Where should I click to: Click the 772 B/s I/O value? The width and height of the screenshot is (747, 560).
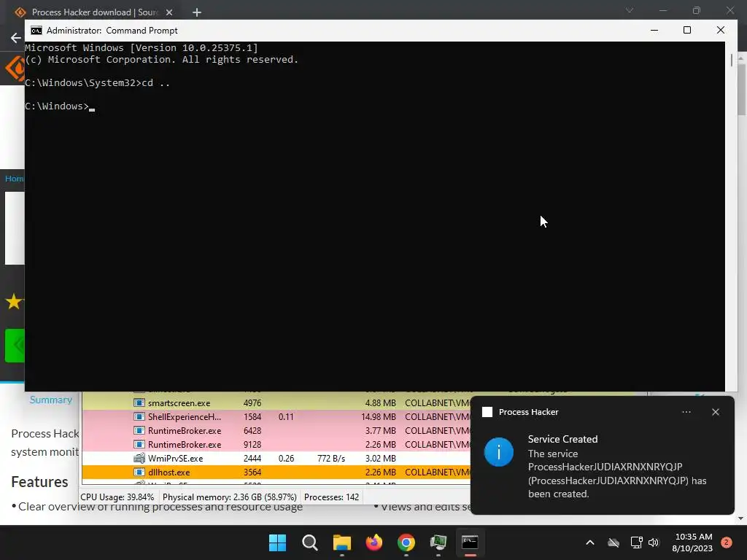pos(331,458)
